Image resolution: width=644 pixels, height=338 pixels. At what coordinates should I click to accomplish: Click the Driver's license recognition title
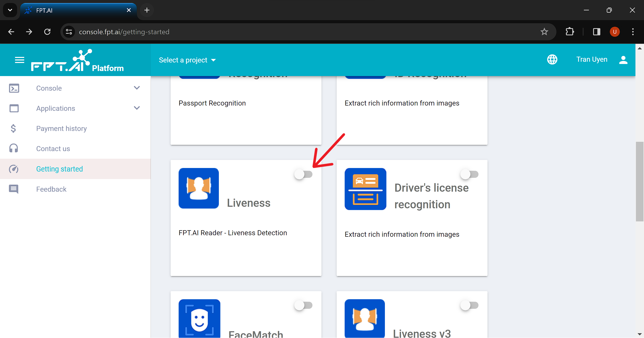431,196
